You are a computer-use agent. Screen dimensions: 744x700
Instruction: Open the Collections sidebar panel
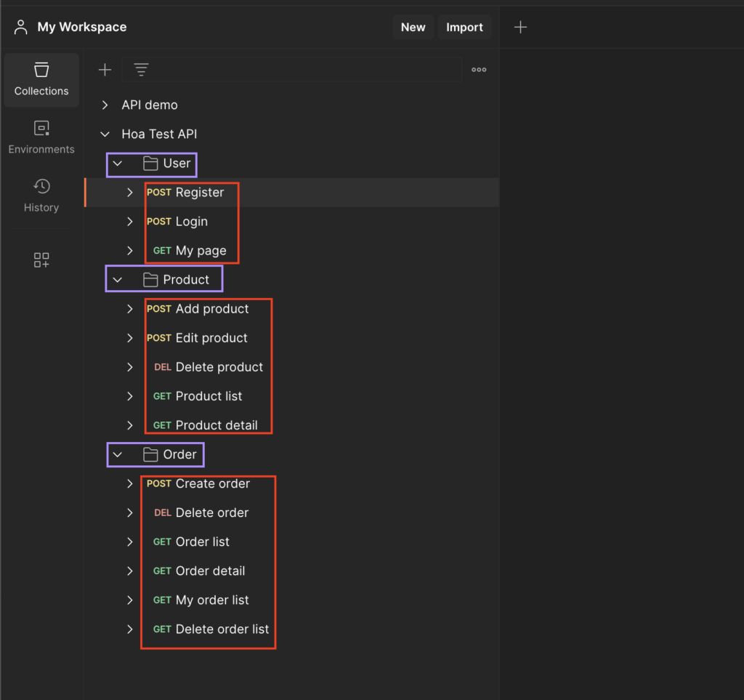click(x=41, y=80)
